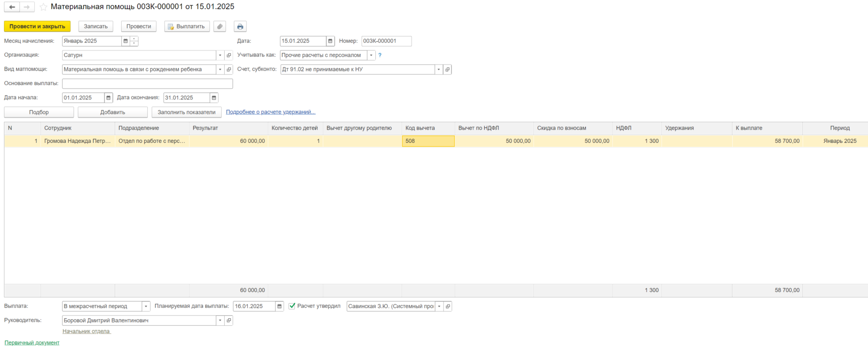Open attached files with paperclip icon
868x348 pixels.
tap(220, 26)
